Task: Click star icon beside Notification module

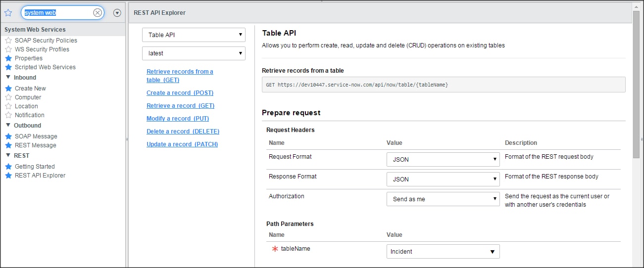Action: point(8,115)
